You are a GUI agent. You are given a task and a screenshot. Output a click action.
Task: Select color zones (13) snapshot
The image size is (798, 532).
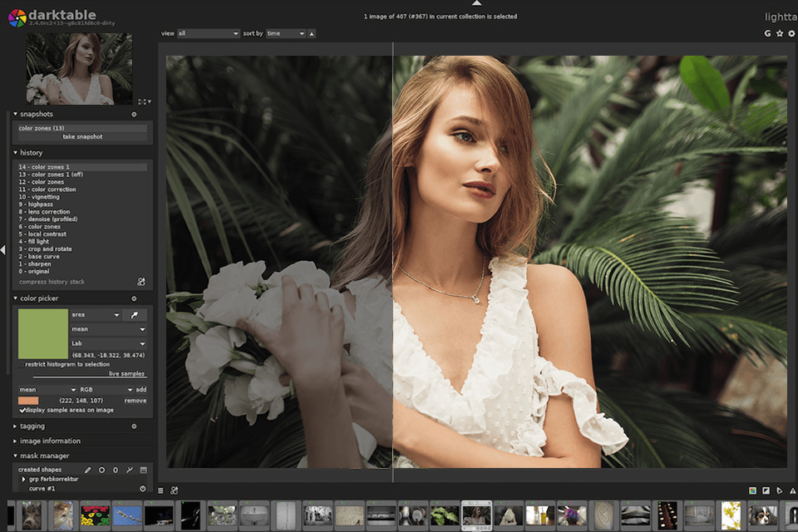coord(82,128)
